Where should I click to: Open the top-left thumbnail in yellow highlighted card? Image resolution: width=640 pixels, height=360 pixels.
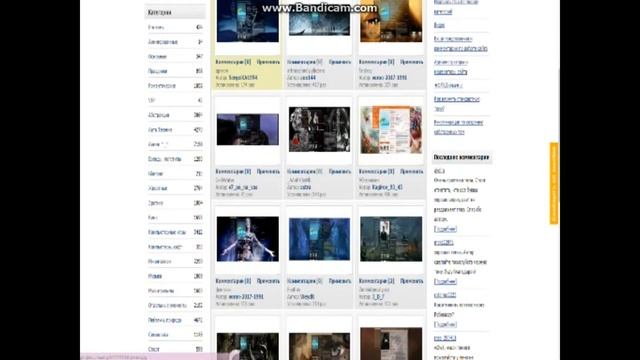pyautogui.click(x=248, y=21)
